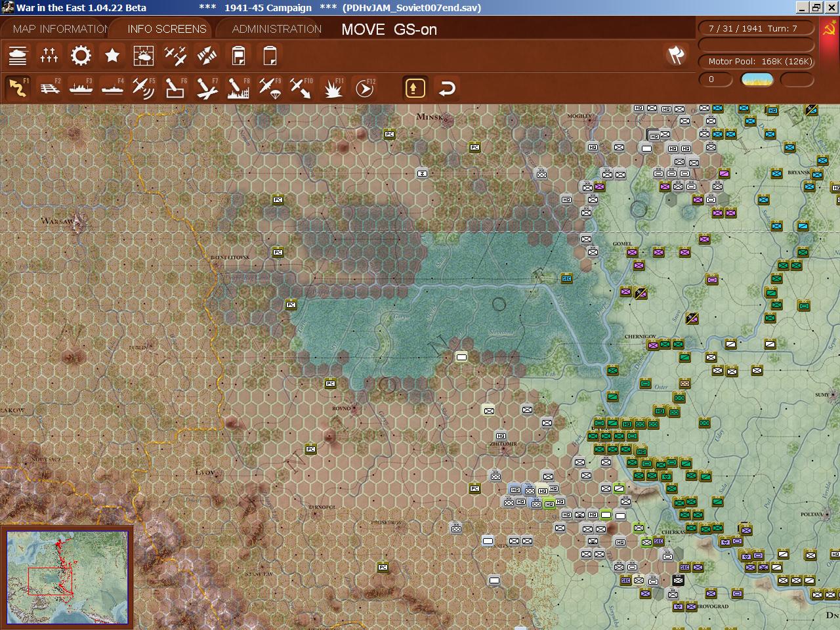The width and height of the screenshot is (840, 630).
Task: Click the boxed up-arrow icon
Action: tap(415, 88)
